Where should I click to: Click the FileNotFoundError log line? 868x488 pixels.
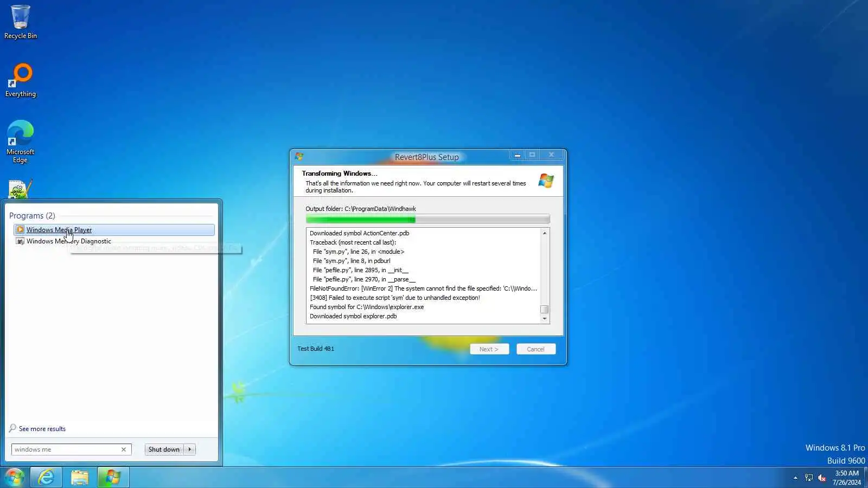click(423, 289)
